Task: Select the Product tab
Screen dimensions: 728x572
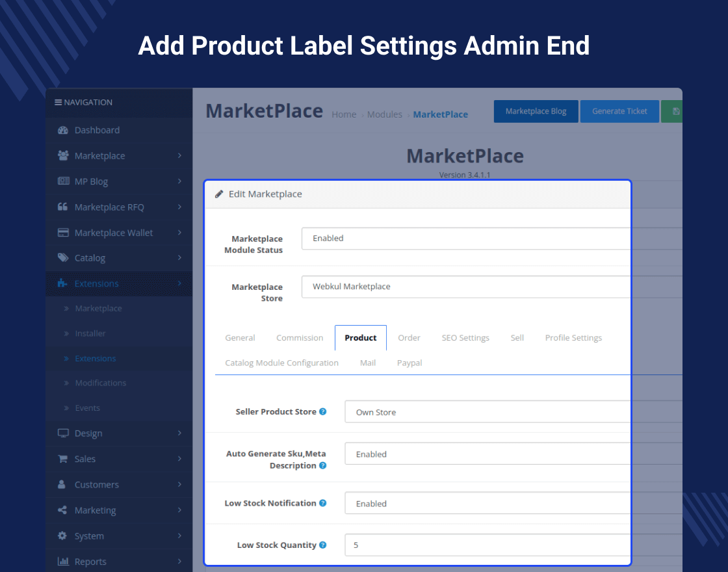Action: 361,337
